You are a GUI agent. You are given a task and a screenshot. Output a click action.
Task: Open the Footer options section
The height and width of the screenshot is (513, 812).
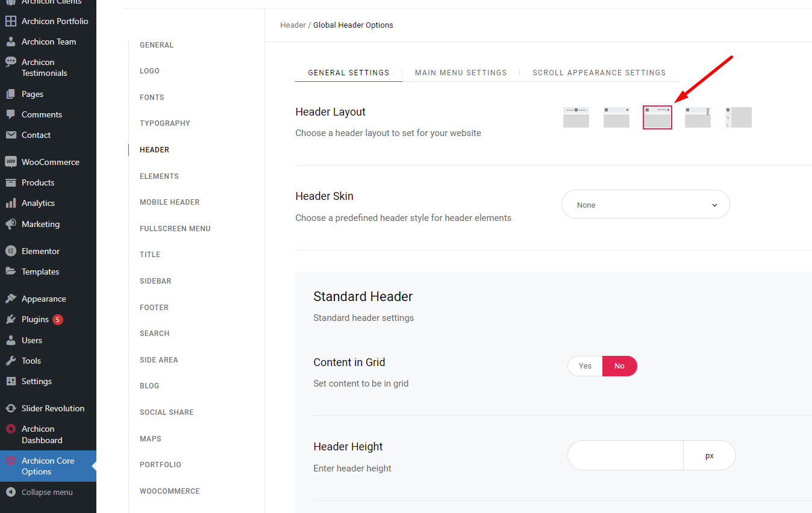coord(154,308)
